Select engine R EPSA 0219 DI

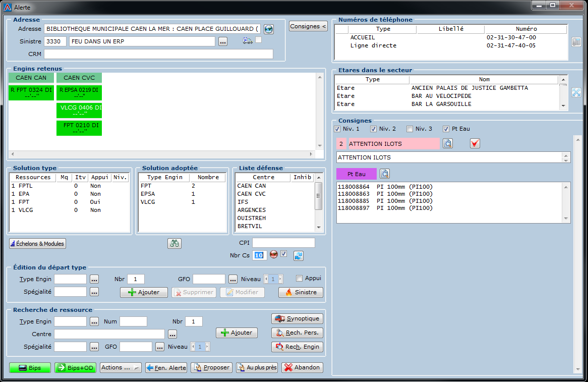79,93
